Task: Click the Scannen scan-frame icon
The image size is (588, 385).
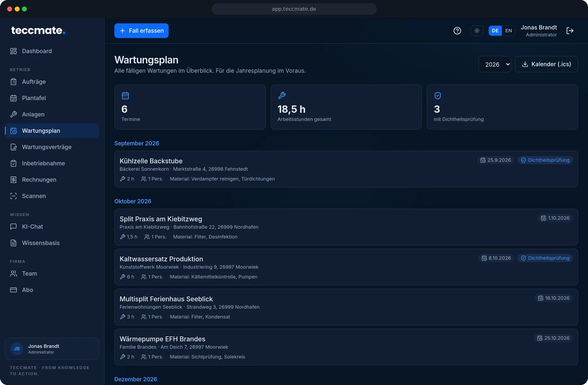Action: (x=13, y=196)
